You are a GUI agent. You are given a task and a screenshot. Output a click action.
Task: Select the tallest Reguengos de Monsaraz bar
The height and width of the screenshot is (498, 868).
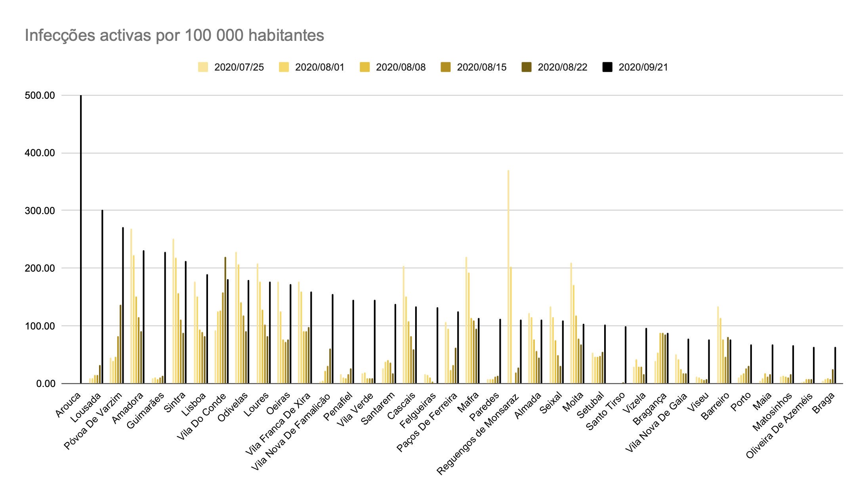tap(508, 278)
